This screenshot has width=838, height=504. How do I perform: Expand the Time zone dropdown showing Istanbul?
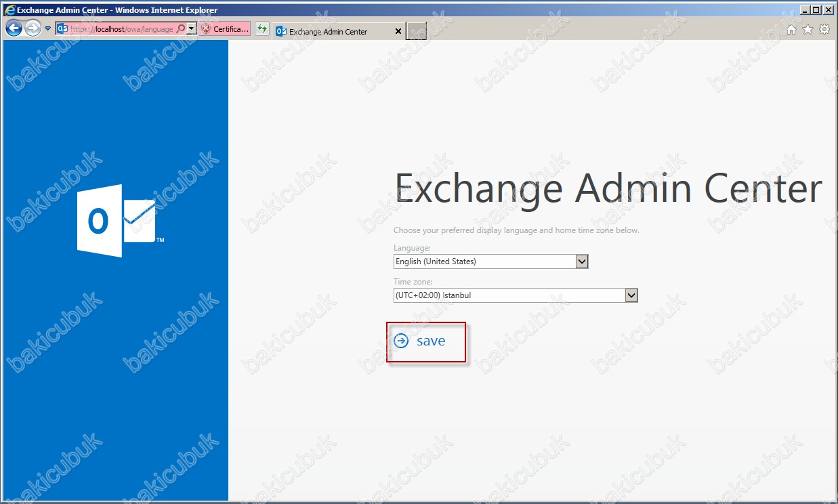coord(516,295)
